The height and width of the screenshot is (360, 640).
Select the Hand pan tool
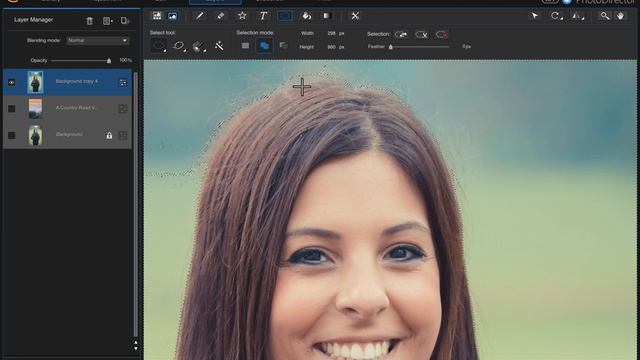[620, 16]
